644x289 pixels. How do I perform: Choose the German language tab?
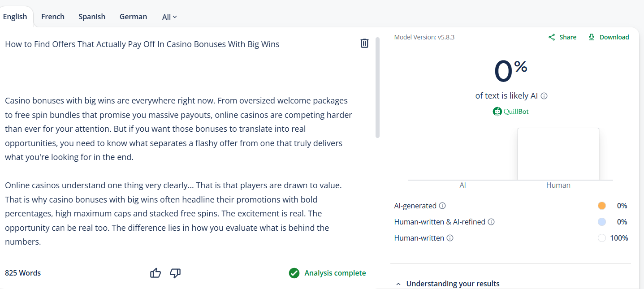click(133, 17)
